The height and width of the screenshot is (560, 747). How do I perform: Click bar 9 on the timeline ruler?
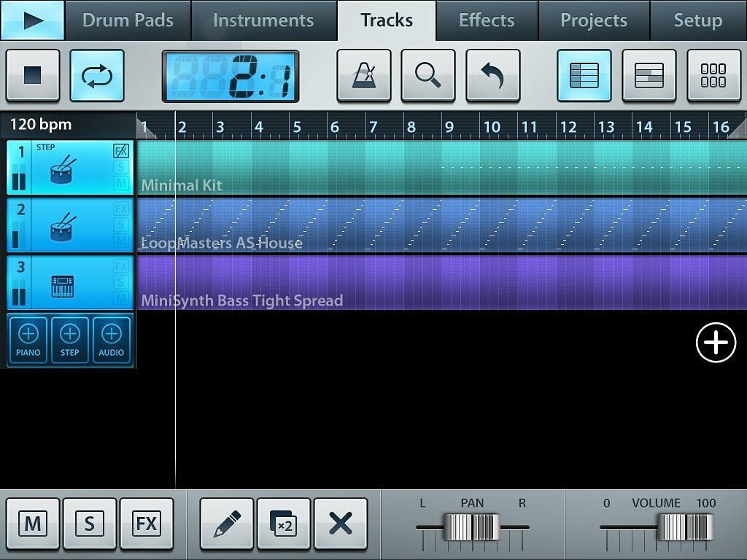click(449, 127)
